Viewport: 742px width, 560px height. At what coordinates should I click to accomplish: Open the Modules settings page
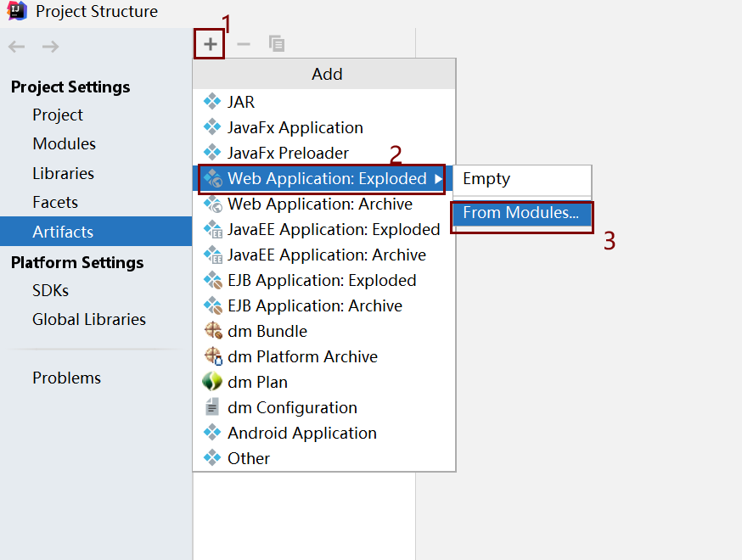65,143
